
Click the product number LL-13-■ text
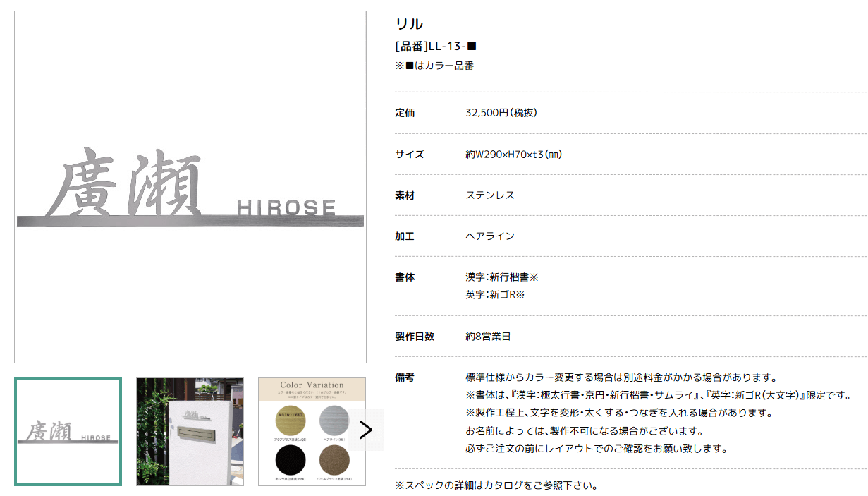pos(436,47)
